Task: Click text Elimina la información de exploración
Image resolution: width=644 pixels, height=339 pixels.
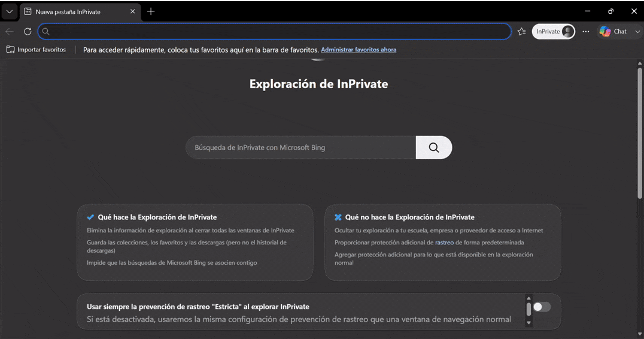Action: coord(190,231)
